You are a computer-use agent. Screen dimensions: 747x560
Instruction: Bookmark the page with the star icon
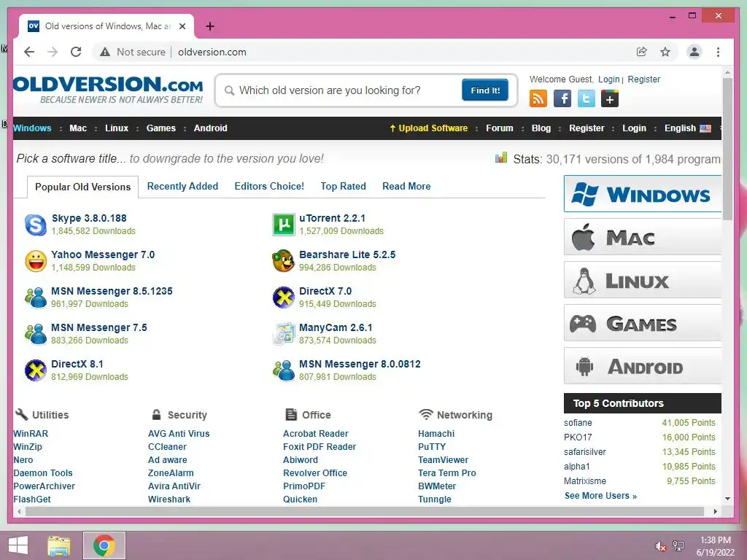pyautogui.click(x=665, y=52)
